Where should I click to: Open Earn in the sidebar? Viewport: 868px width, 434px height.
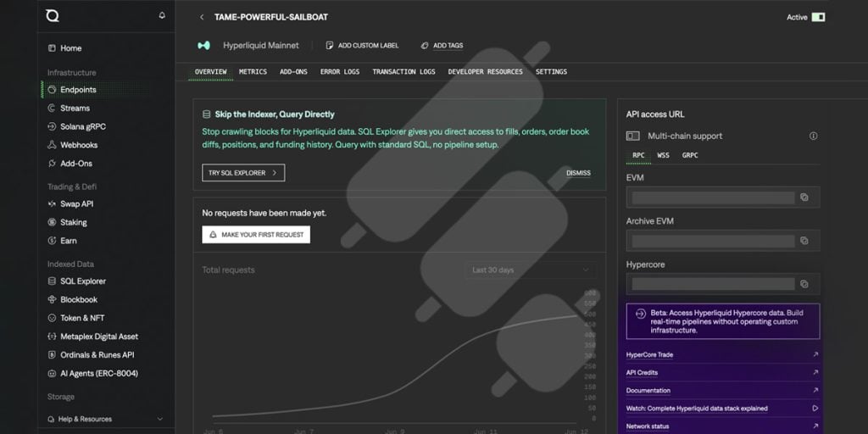click(63, 241)
